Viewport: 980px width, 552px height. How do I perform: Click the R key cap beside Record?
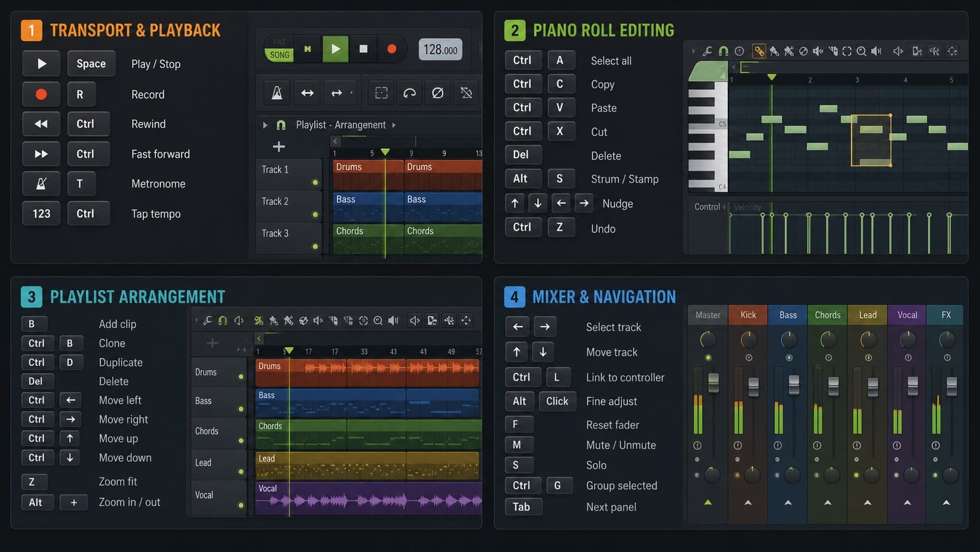81,94
